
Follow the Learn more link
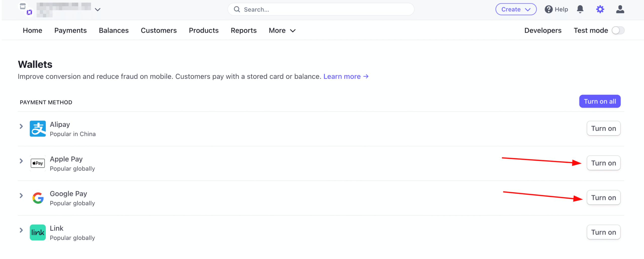[346, 76]
